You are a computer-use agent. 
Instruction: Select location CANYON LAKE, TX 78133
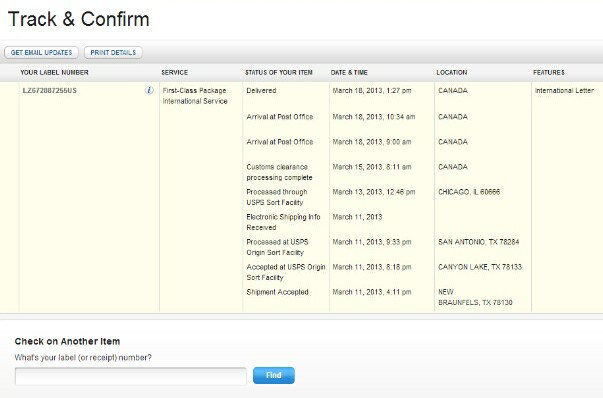480,267
